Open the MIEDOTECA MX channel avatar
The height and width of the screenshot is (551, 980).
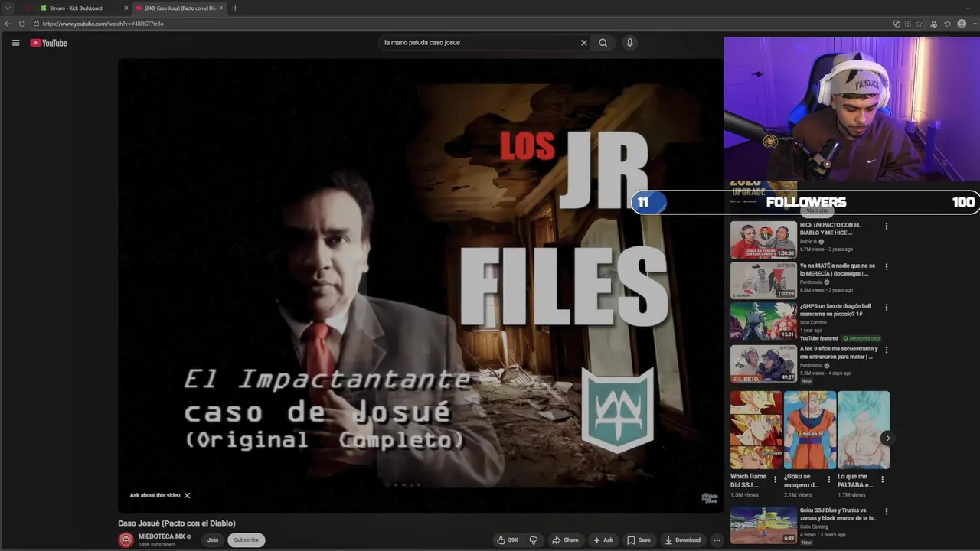[126, 540]
